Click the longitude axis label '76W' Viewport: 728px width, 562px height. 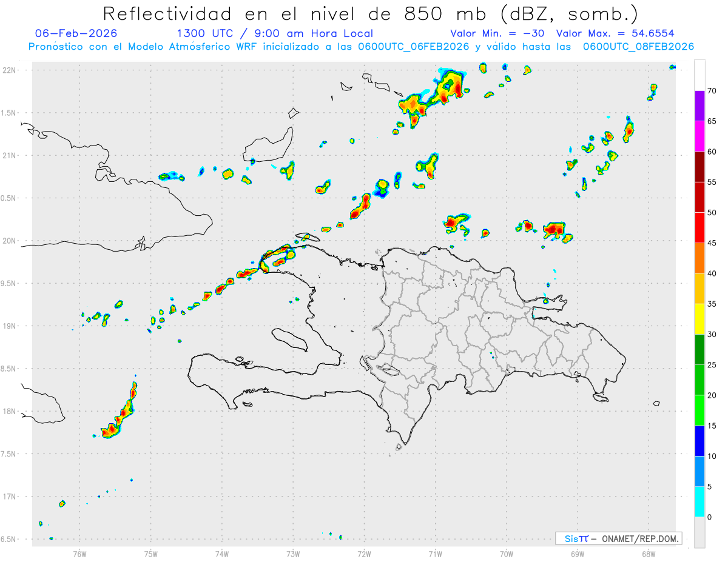(x=79, y=554)
